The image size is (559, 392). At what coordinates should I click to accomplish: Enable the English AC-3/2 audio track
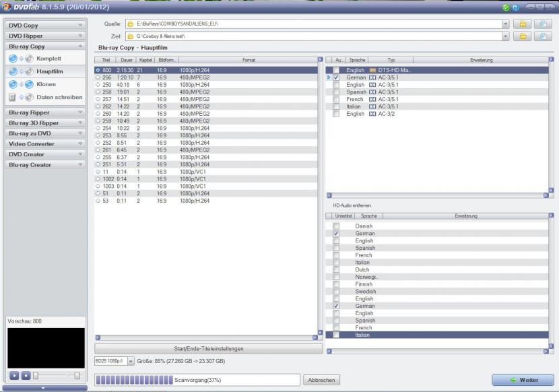(x=336, y=114)
